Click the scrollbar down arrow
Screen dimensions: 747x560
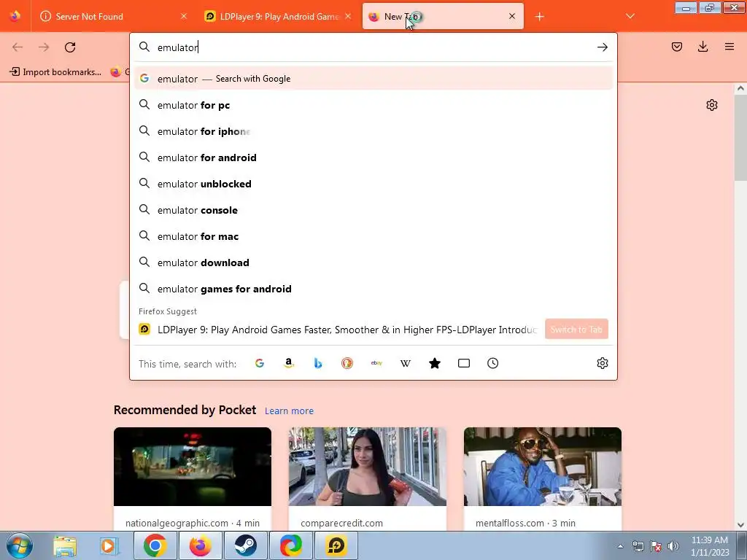(x=740, y=525)
